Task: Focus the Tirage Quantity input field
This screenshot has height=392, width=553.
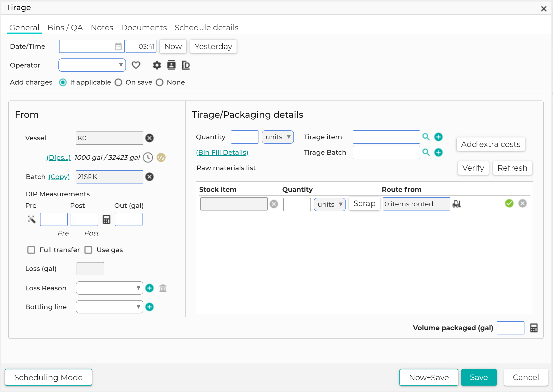Action: (244, 137)
